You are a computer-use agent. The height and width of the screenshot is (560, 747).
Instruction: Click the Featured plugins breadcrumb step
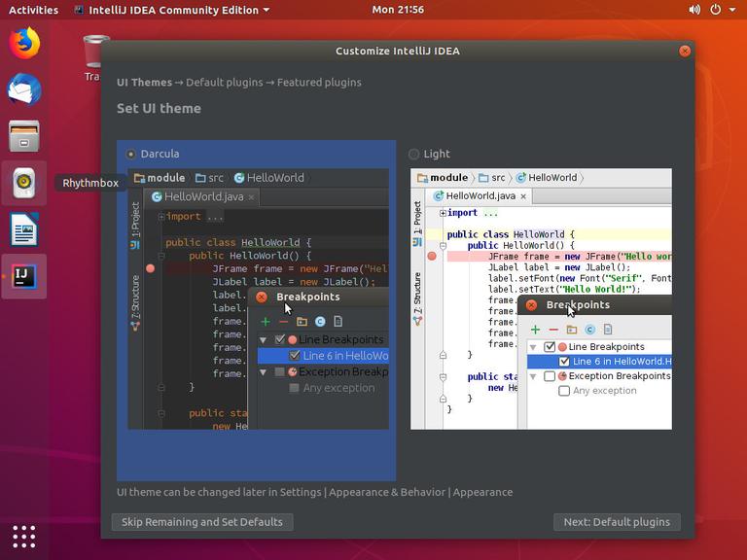coord(319,83)
